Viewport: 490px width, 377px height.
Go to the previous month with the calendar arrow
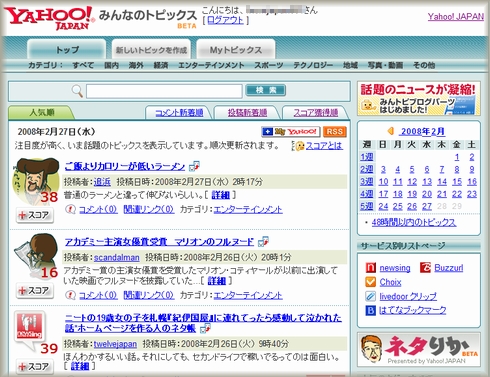(x=390, y=131)
